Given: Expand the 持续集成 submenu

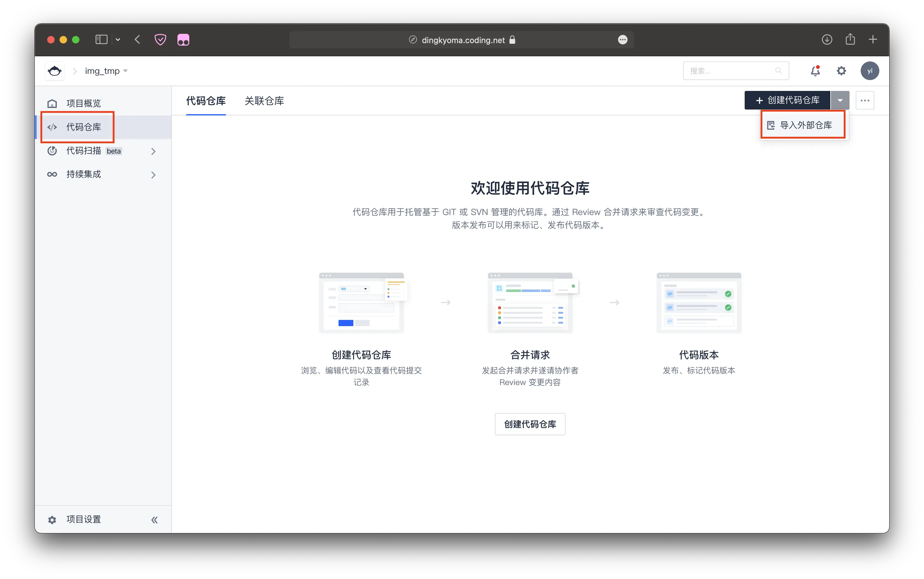Looking at the screenshot, I should 153,175.
